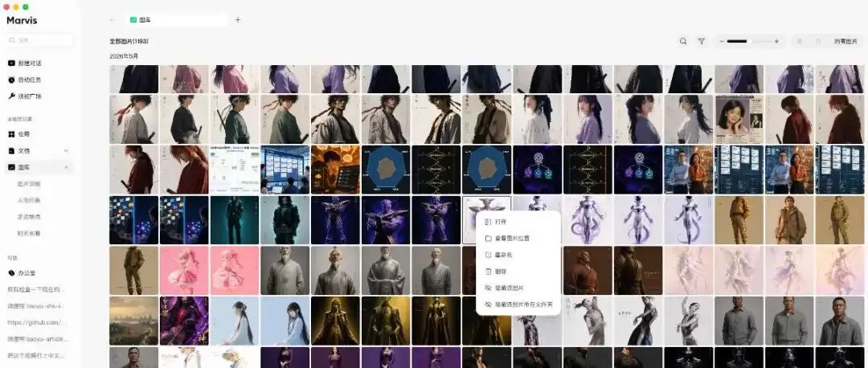Click the minus icon to shrink thumbnails

coord(722,42)
